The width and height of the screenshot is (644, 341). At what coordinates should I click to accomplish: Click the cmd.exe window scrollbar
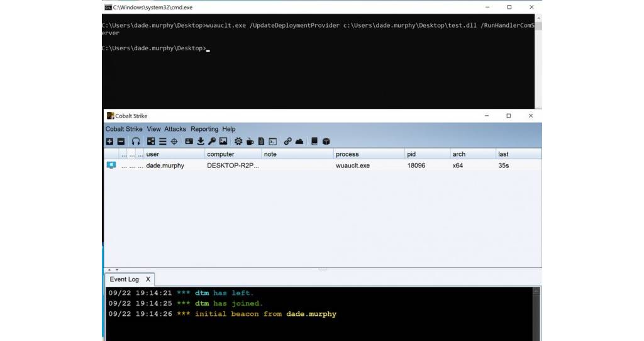[538, 62]
